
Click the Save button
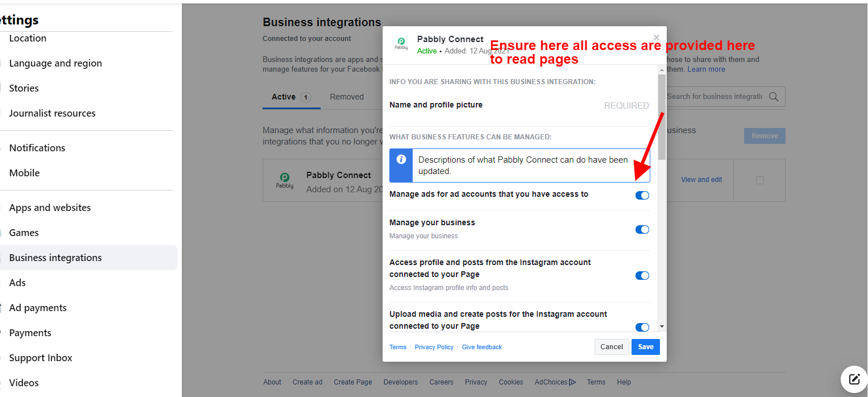(646, 347)
